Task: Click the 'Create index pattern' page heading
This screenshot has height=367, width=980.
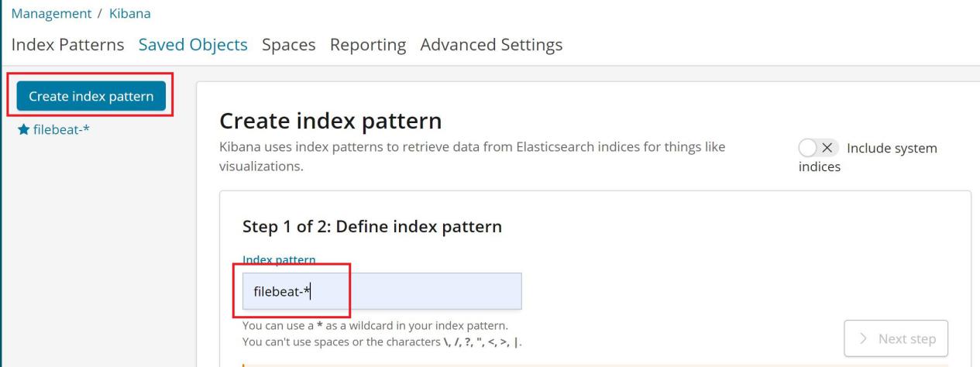Action: click(x=331, y=121)
